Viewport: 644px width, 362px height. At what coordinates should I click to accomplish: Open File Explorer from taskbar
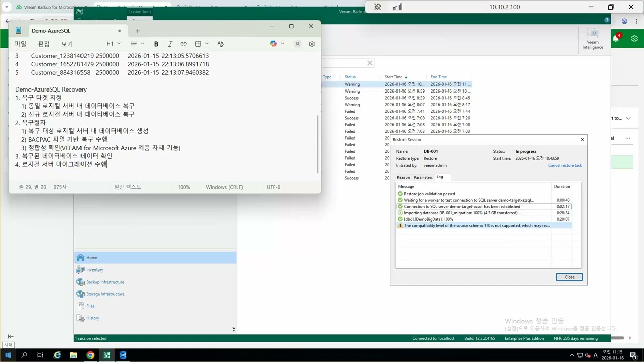coord(73,355)
